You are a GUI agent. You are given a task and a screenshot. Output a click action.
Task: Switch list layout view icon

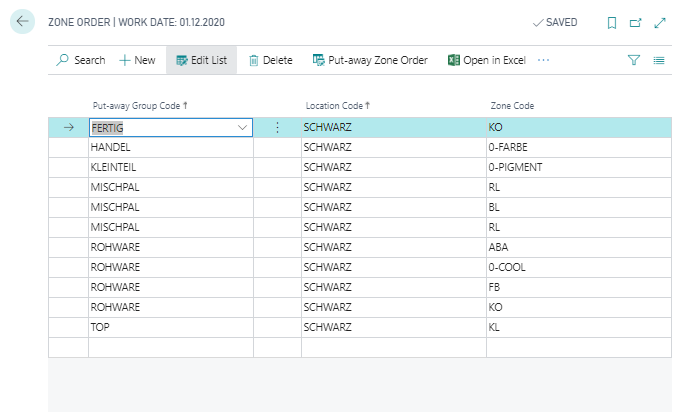(x=659, y=60)
